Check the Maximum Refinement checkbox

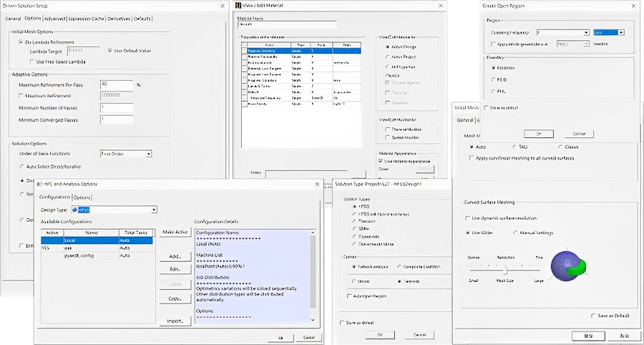[21, 96]
